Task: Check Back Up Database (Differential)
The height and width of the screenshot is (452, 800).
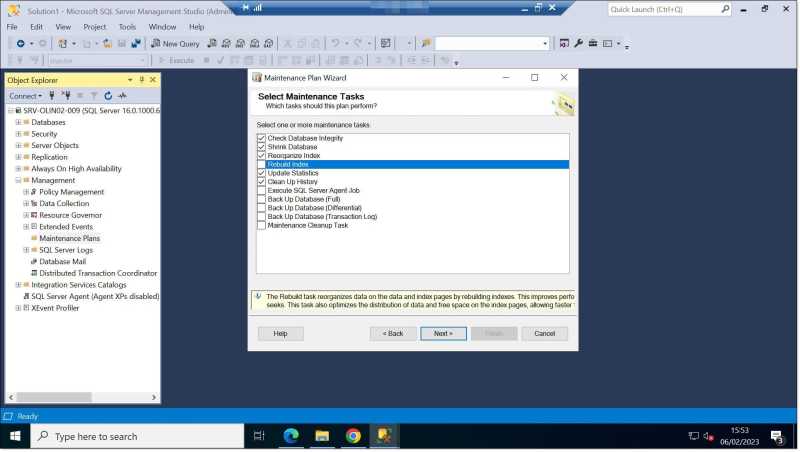Action: click(x=261, y=208)
